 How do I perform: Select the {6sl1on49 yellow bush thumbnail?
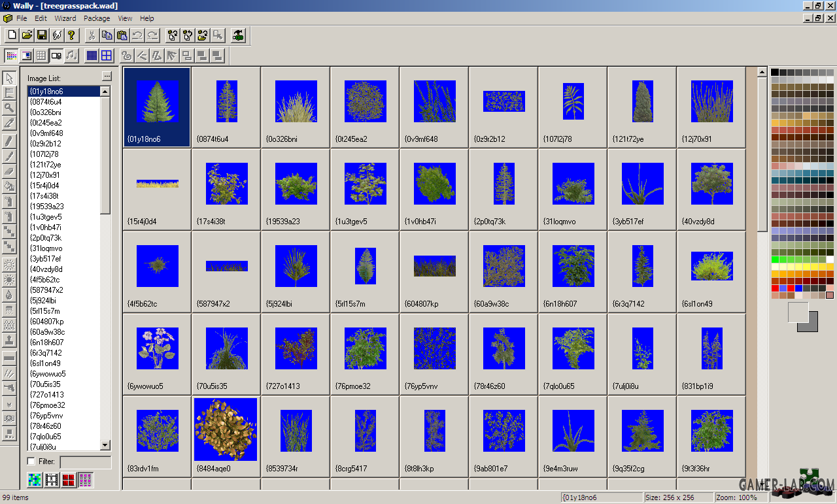(711, 271)
